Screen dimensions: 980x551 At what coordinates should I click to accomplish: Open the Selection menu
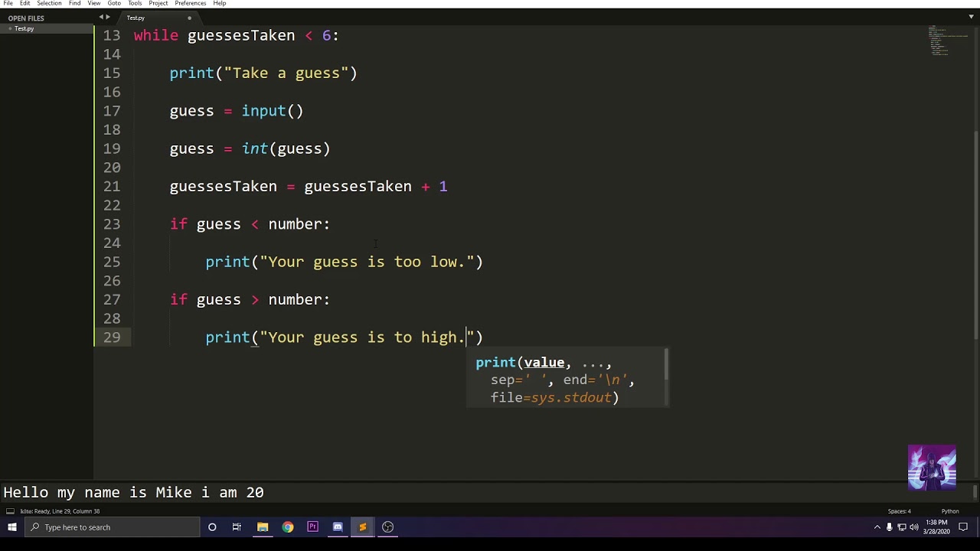pos(49,3)
